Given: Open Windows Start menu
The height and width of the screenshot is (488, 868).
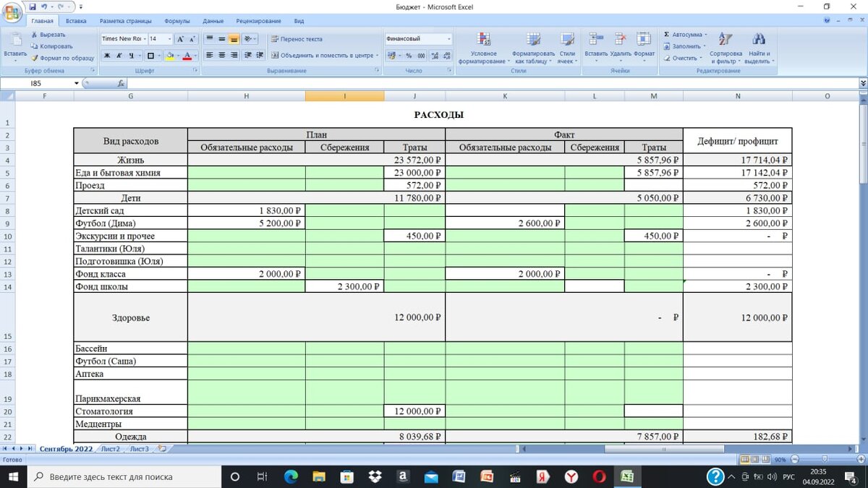Looking at the screenshot, I should pyautogui.click(x=13, y=476).
